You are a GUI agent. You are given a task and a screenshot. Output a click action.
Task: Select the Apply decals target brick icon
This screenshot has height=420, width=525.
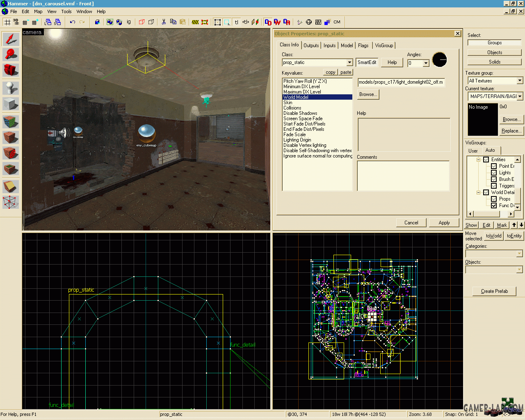(11, 153)
